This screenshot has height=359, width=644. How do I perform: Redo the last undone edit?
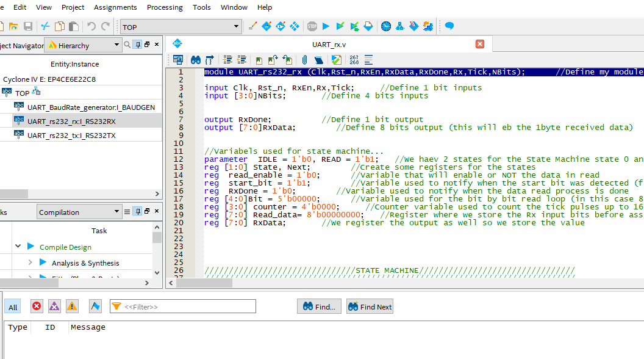(106, 27)
